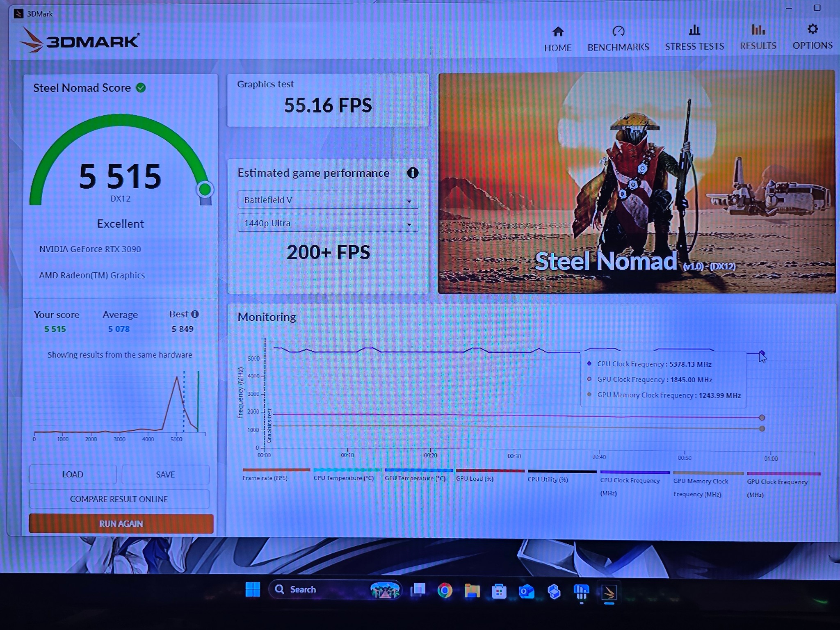Open Microsoft Store from the taskbar
The width and height of the screenshot is (840, 630).
pos(499,591)
